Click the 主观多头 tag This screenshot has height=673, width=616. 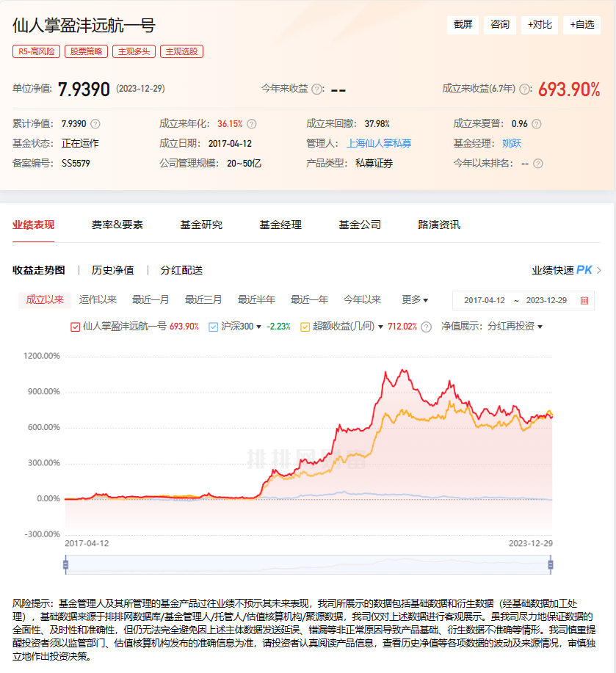tap(134, 51)
